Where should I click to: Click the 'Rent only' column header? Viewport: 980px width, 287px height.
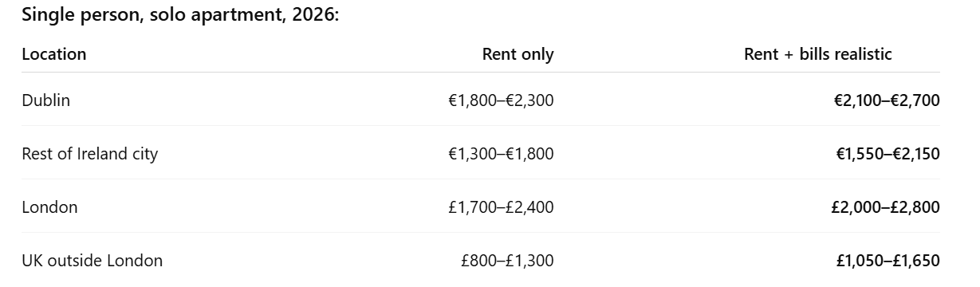pos(518,54)
